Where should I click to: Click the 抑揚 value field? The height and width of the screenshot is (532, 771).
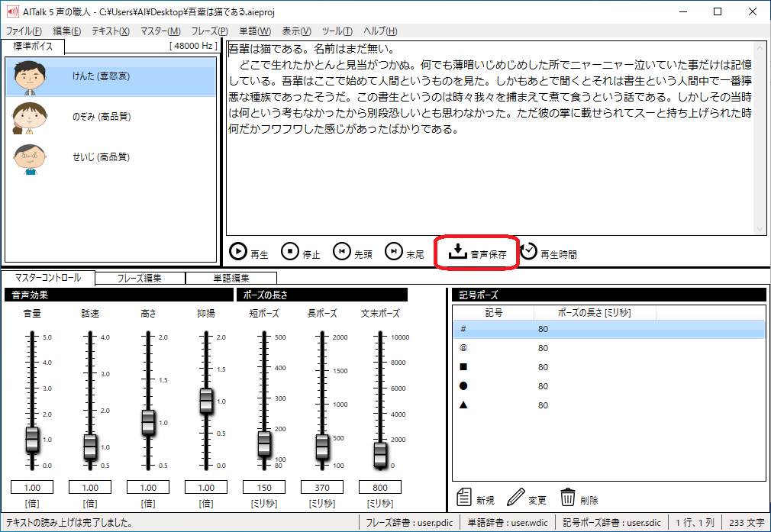[206, 487]
